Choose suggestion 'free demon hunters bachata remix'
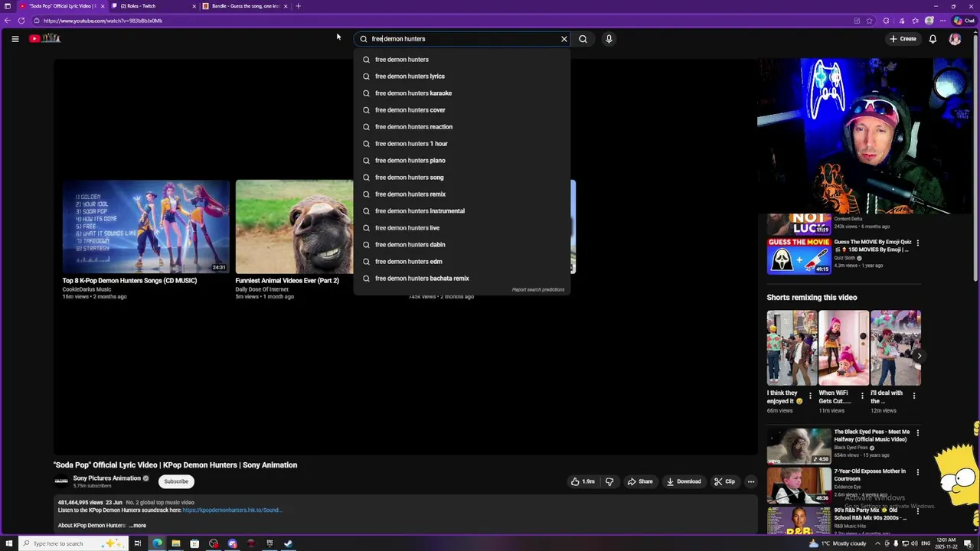Image resolution: width=980 pixels, height=551 pixels. [462, 279]
